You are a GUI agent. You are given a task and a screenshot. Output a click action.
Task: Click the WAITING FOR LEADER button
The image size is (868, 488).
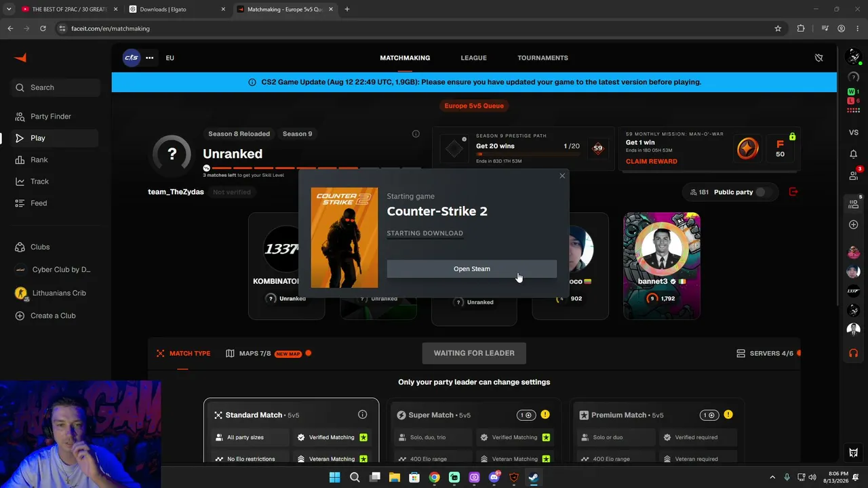[474, 353]
